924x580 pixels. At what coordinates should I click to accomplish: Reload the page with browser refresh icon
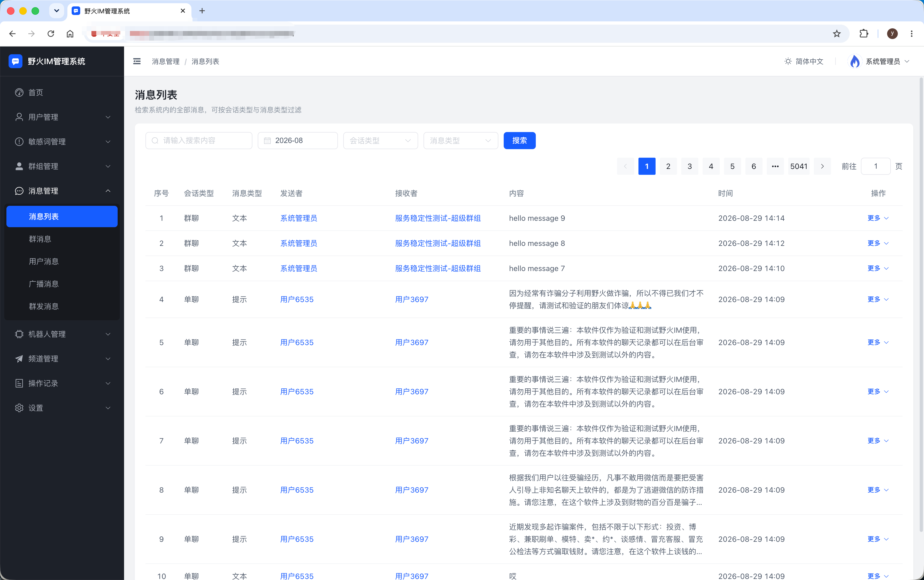[x=51, y=34]
